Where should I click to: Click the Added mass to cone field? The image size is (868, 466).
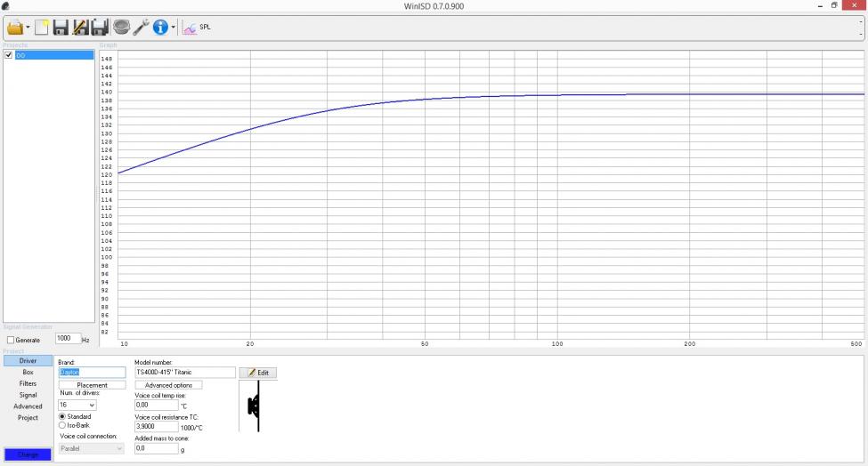[x=157, y=448]
